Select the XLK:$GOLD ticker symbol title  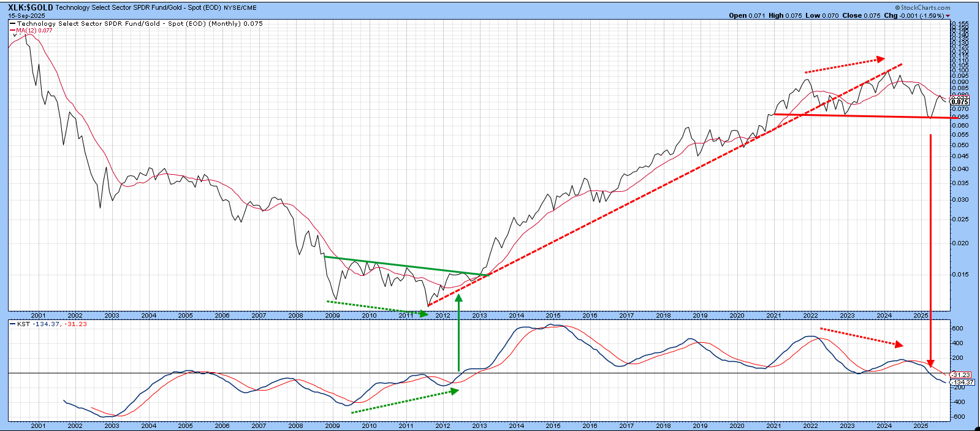pos(30,7)
